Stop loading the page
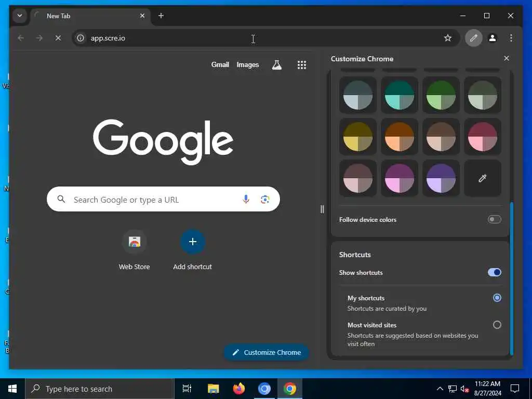This screenshot has width=532, height=399. [x=58, y=38]
